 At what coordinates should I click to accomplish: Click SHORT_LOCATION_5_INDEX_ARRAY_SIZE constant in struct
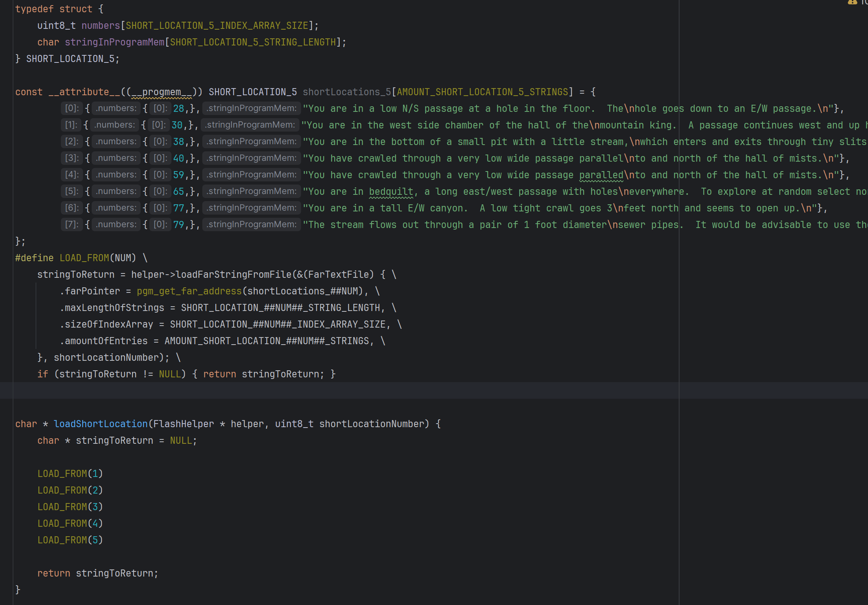tap(217, 26)
